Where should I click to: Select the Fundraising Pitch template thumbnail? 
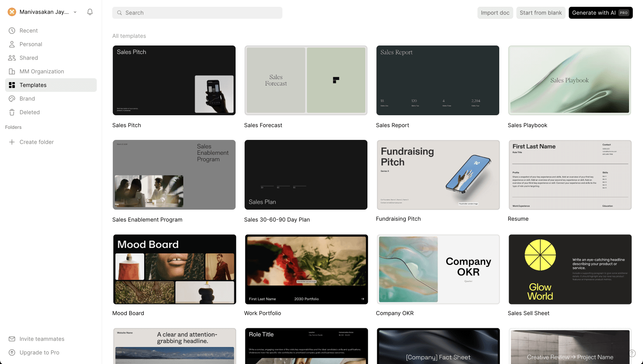coord(438,175)
